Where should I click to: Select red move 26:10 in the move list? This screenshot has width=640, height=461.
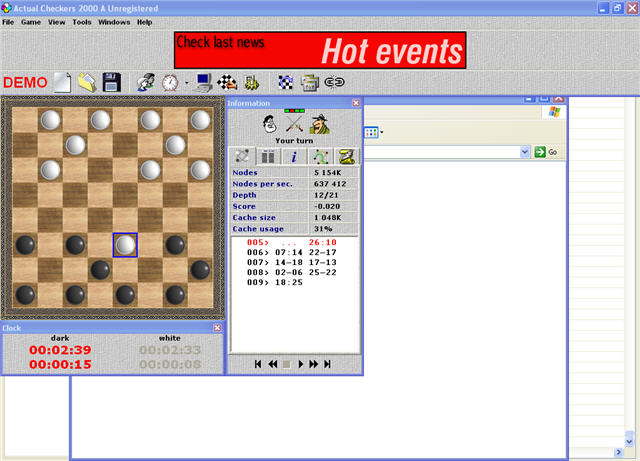pos(322,242)
